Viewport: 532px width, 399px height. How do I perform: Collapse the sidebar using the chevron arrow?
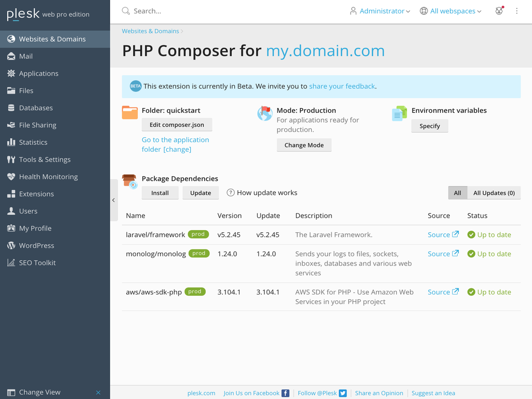pyautogui.click(x=113, y=199)
